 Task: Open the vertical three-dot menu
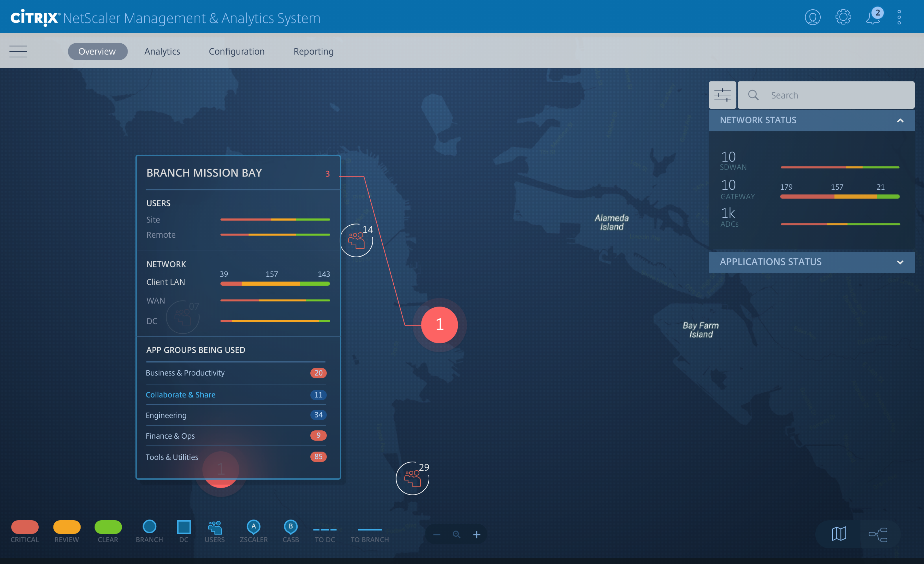tap(899, 17)
